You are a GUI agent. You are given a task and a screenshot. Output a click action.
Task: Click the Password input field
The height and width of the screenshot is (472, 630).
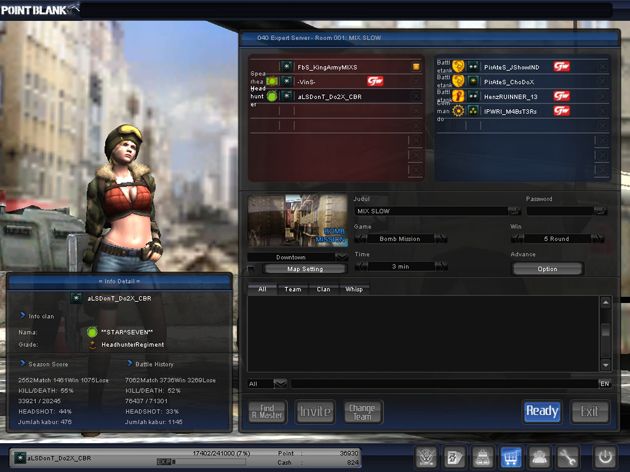point(560,211)
